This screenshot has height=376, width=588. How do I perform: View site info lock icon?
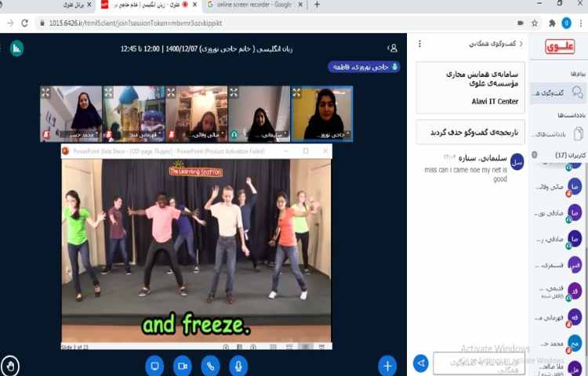click(42, 23)
